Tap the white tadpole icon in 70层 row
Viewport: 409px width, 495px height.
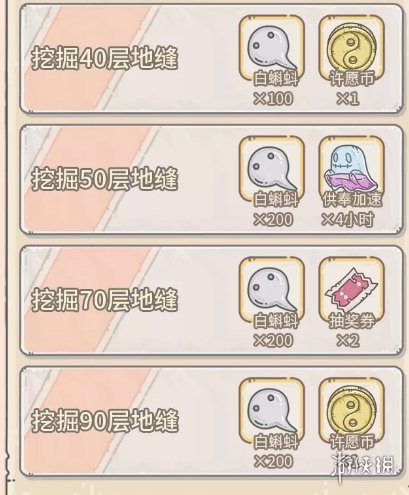(x=272, y=291)
